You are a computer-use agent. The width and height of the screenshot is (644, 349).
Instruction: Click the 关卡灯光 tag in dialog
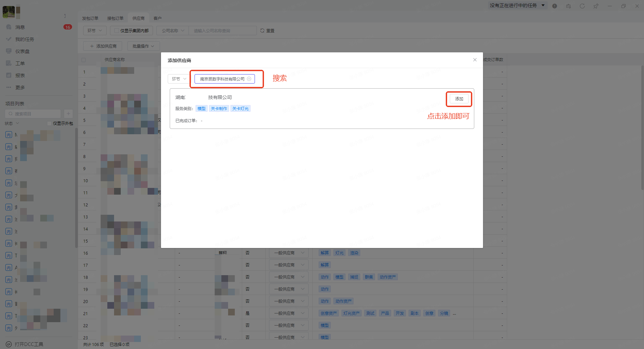[240, 109]
